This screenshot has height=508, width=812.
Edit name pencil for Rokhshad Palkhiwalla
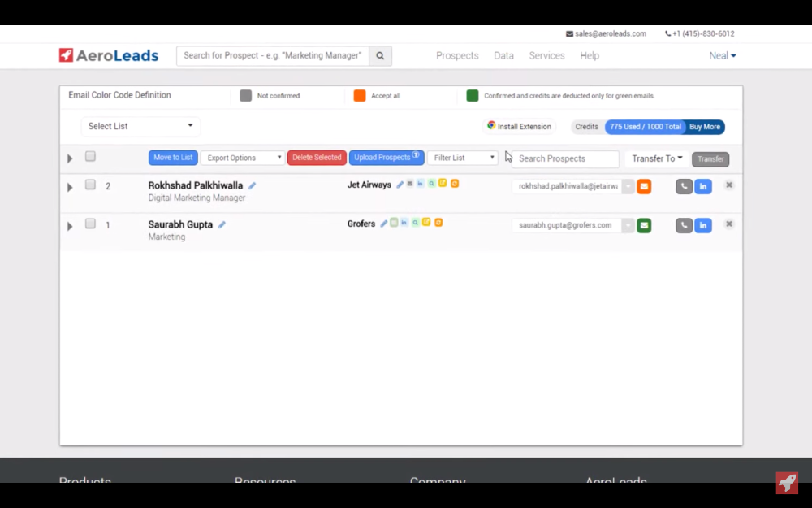pos(252,185)
